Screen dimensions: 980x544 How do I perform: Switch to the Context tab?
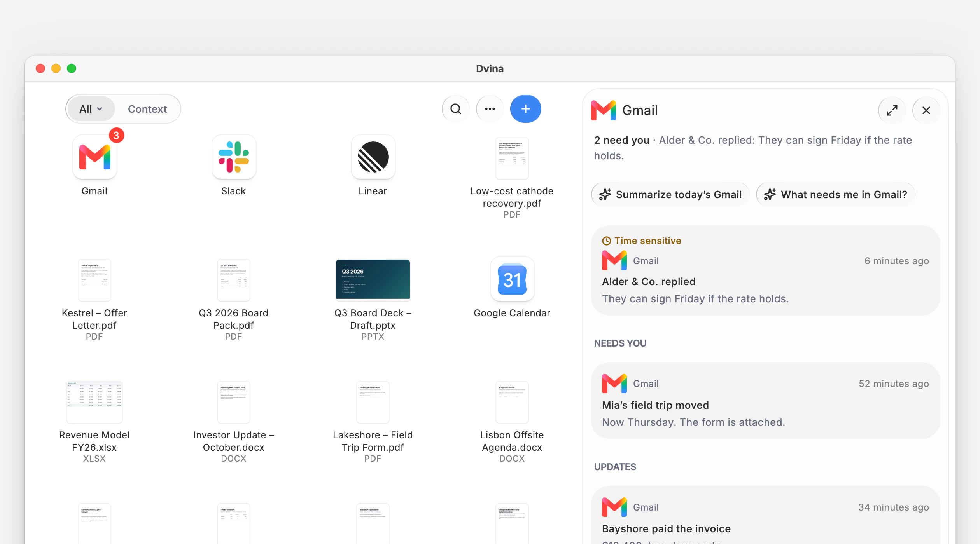tap(147, 109)
